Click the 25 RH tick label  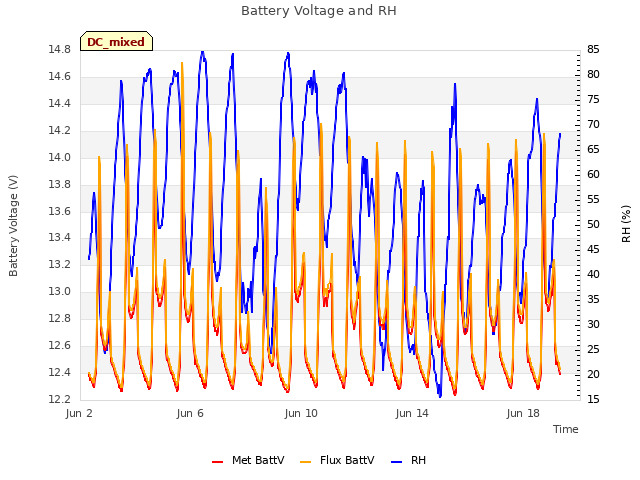pyautogui.click(x=593, y=349)
